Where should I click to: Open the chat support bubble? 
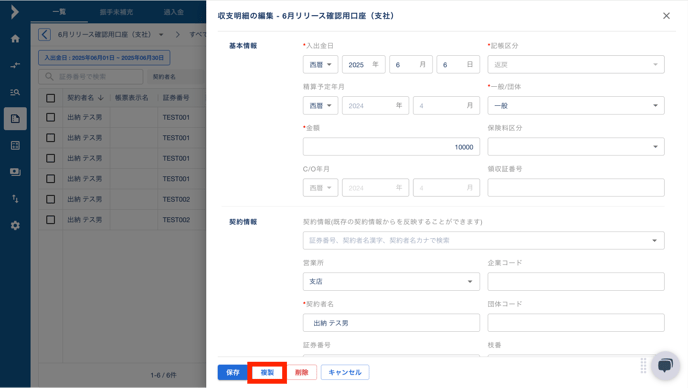(x=665, y=365)
